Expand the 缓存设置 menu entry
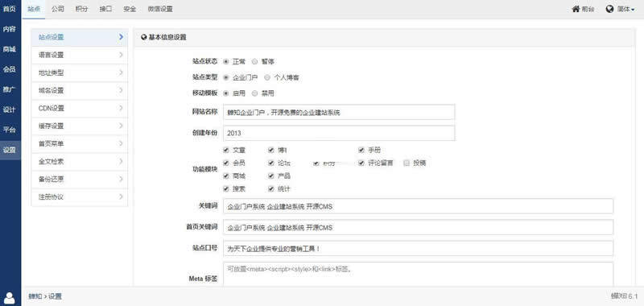Screen dimensions: 644x306 click(79, 126)
